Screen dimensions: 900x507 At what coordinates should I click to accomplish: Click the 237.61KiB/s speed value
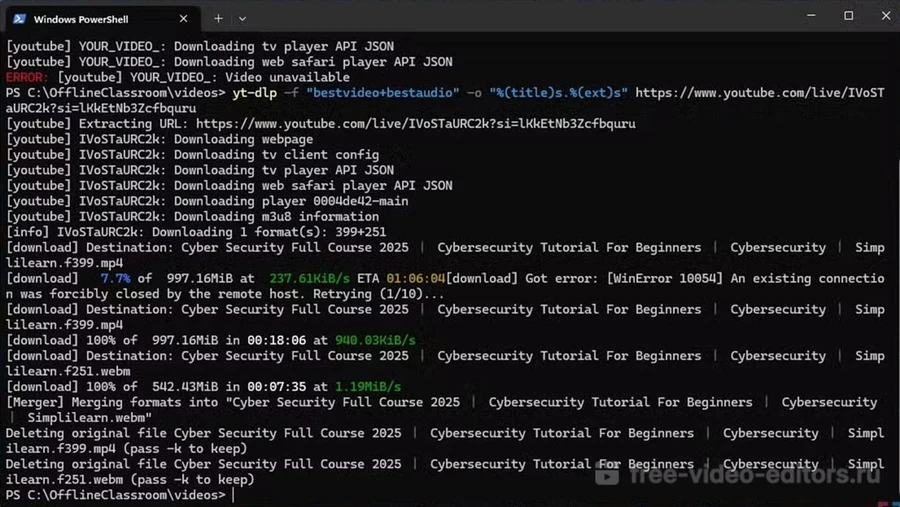(309, 278)
